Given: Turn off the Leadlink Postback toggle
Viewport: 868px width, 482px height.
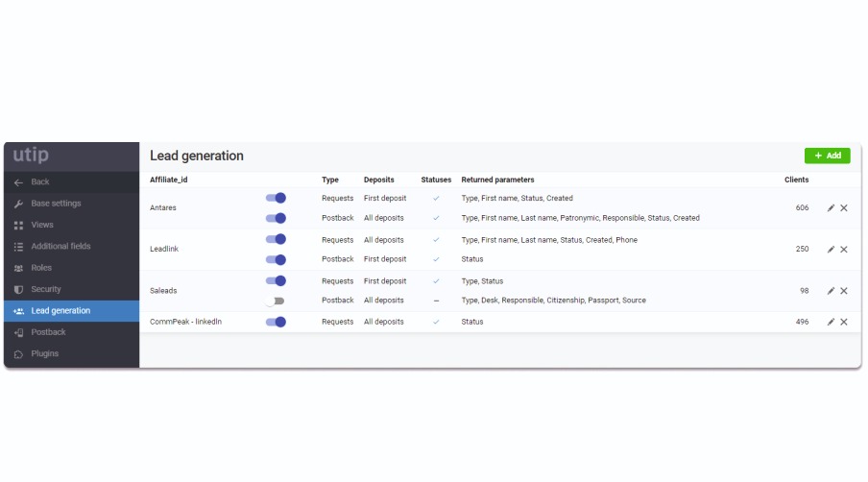Looking at the screenshot, I should coord(276,259).
